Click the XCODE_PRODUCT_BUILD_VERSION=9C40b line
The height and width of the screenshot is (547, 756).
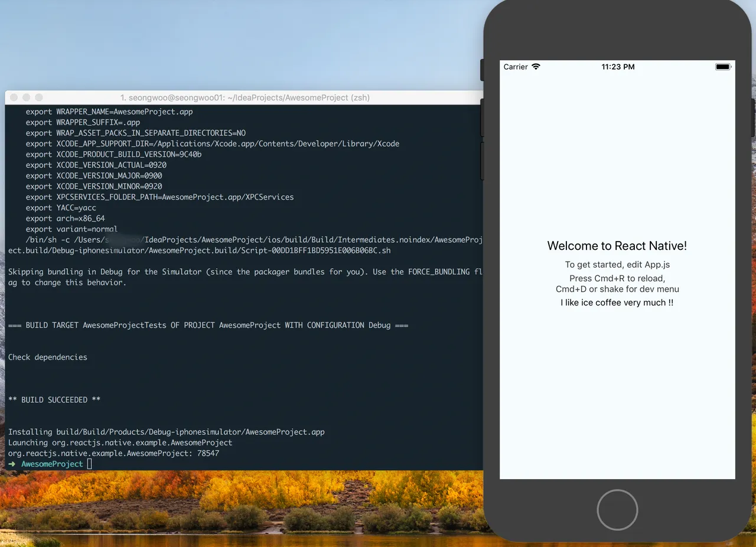(x=114, y=154)
